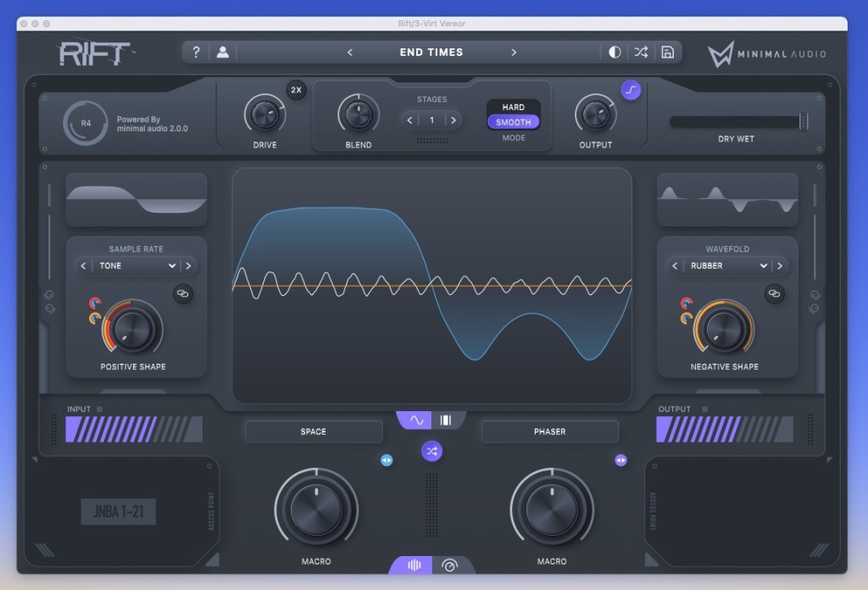Open the RUBBER wavefold dropdown
The width and height of the screenshot is (868, 590).
727,266
